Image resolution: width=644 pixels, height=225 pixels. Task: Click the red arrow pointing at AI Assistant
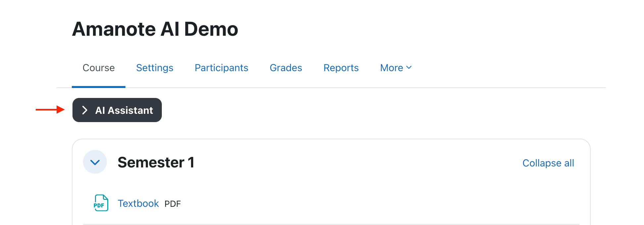[x=50, y=110]
